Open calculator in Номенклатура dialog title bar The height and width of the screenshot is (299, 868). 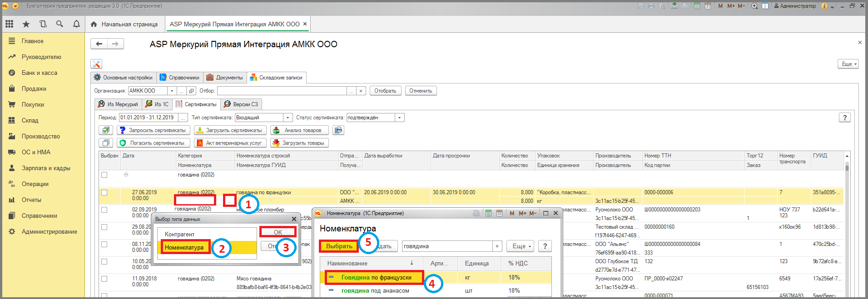click(488, 213)
